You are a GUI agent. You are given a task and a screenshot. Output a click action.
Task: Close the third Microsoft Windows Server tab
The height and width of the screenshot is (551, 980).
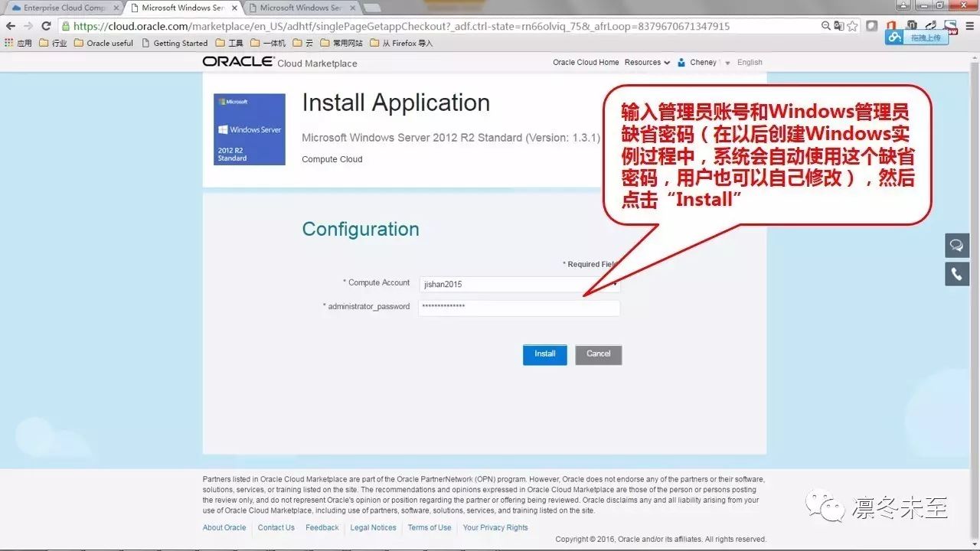point(351,8)
